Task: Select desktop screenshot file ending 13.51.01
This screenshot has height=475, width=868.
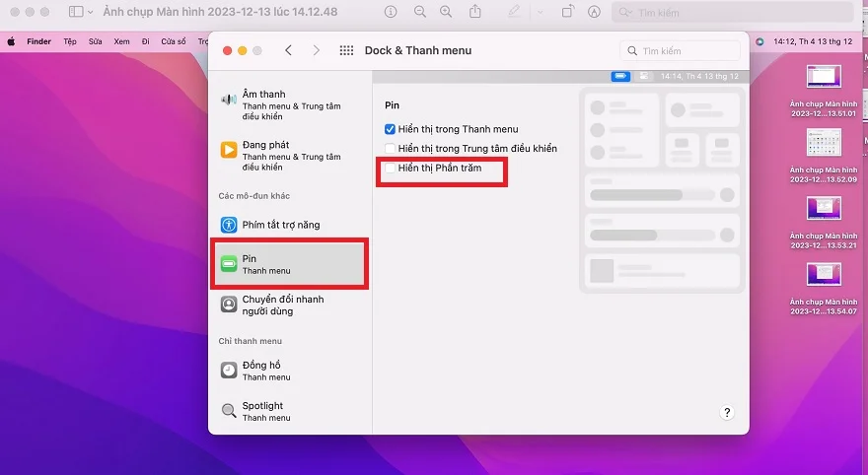Action: point(824,91)
